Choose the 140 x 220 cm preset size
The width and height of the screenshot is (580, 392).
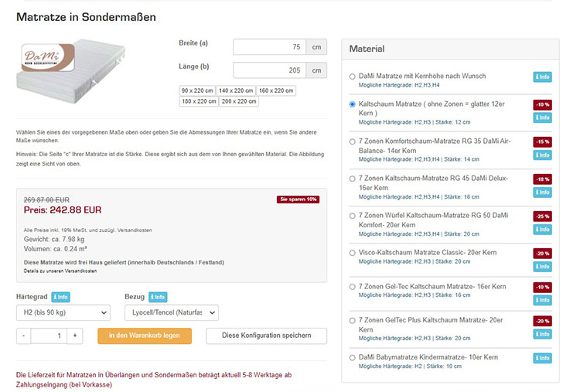click(x=236, y=90)
